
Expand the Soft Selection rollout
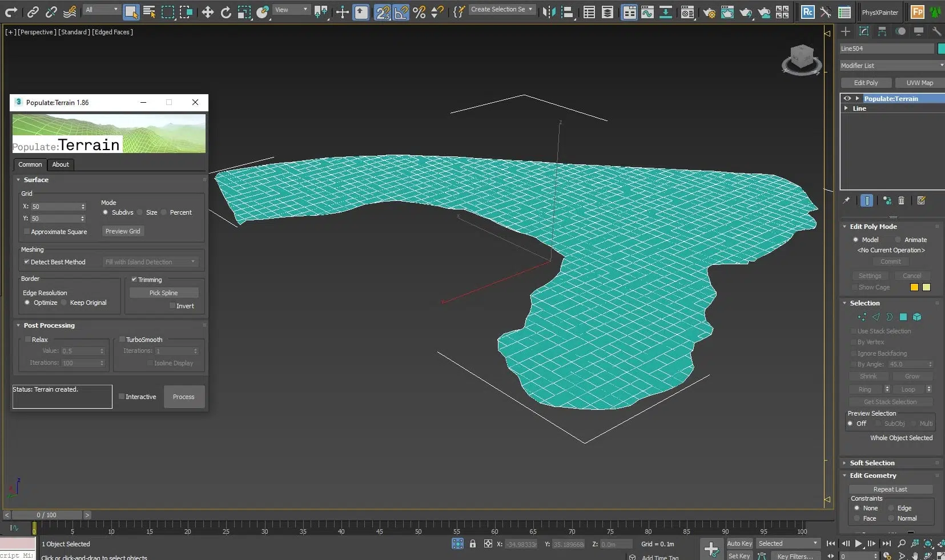872,463
